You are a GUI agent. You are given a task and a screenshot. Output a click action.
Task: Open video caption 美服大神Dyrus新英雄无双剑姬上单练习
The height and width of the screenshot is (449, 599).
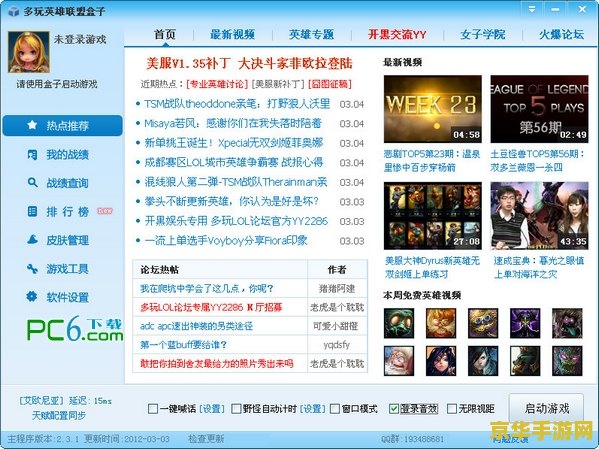click(432, 267)
